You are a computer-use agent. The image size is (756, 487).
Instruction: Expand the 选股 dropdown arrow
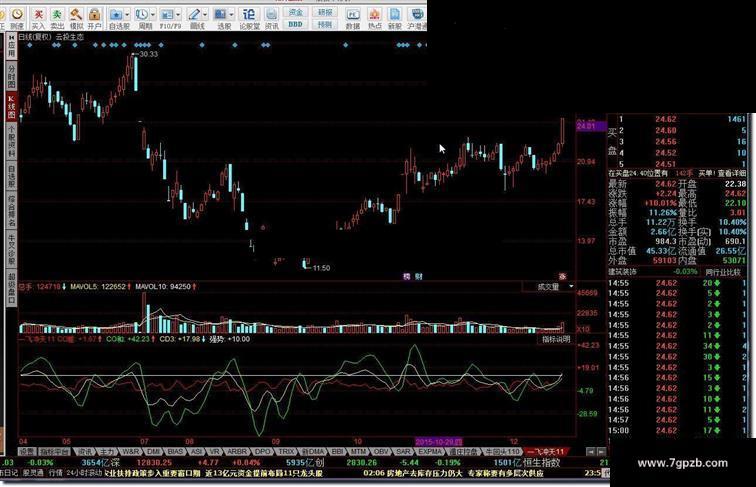point(231,15)
